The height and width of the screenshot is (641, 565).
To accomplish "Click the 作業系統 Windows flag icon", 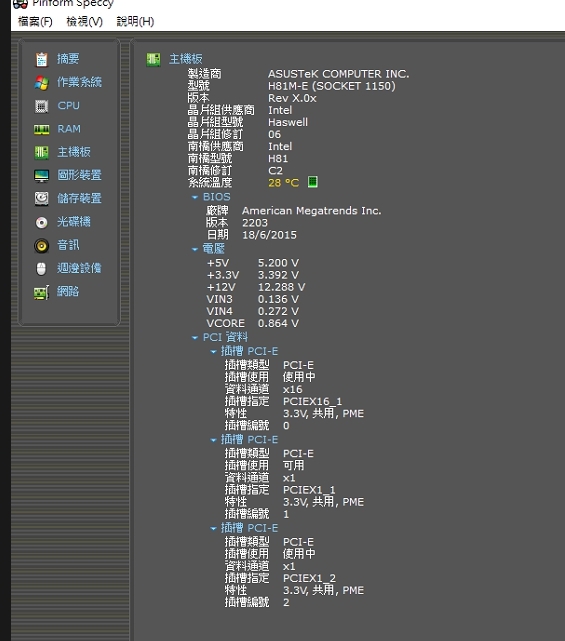I will pyautogui.click(x=41, y=83).
